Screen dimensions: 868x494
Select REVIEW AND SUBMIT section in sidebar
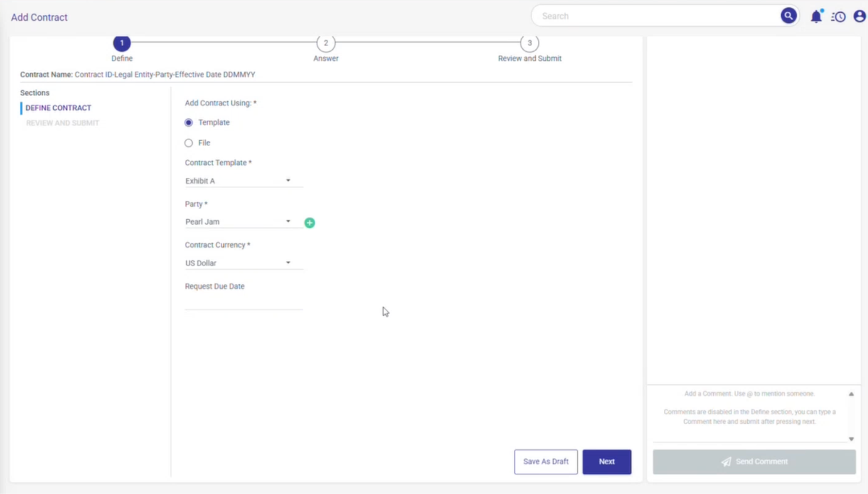(x=62, y=123)
